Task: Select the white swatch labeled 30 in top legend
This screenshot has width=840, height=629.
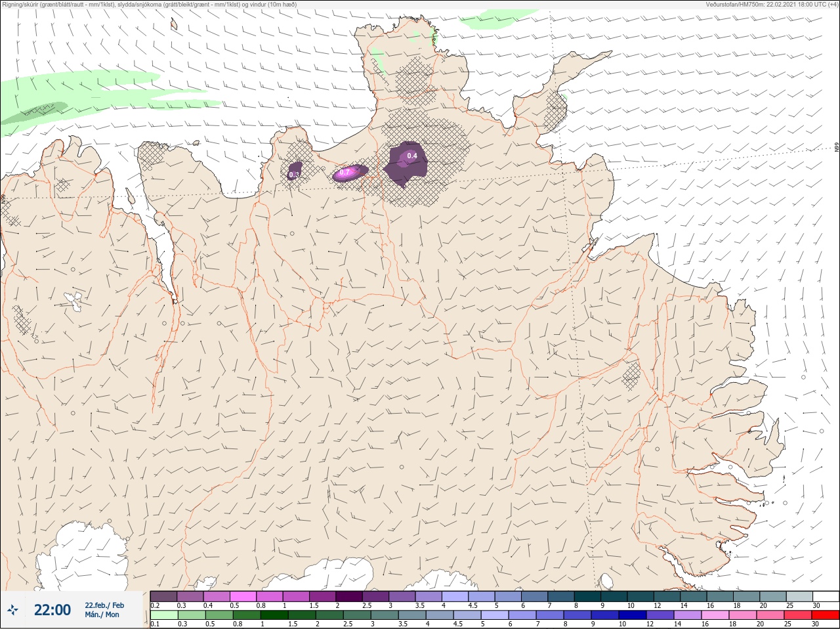Action: point(826,596)
